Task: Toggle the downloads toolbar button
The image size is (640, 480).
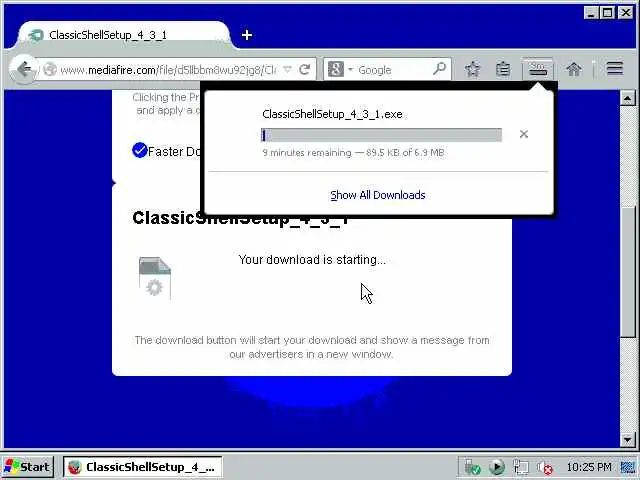Action: click(538, 69)
